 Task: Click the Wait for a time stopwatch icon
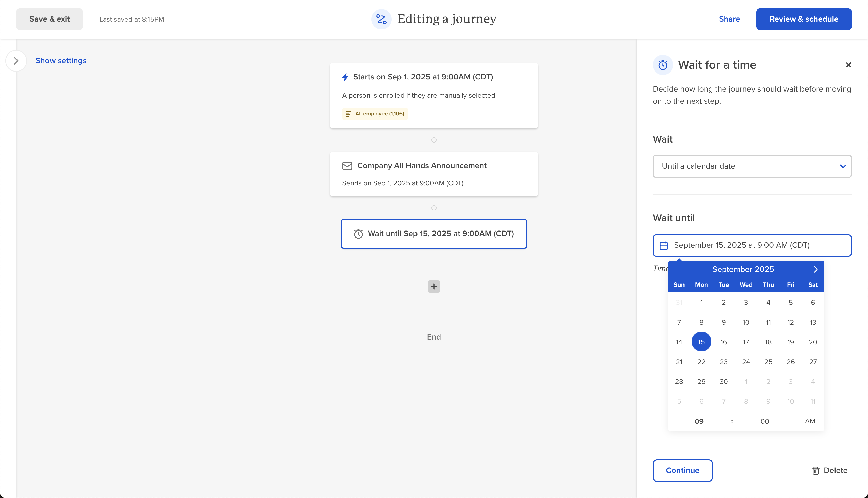(x=662, y=65)
